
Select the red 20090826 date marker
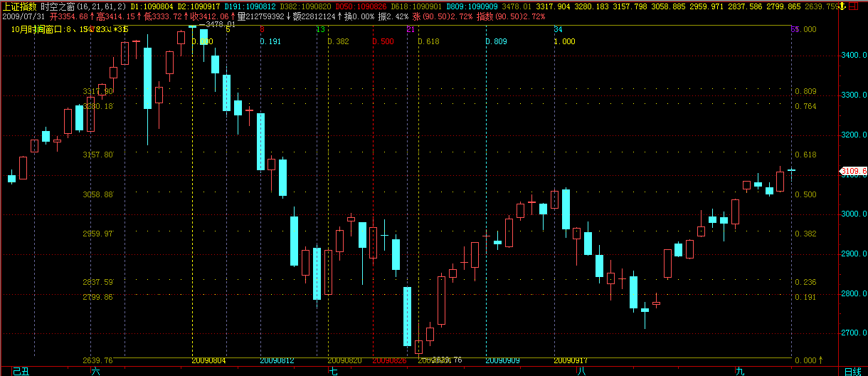coord(390,361)
